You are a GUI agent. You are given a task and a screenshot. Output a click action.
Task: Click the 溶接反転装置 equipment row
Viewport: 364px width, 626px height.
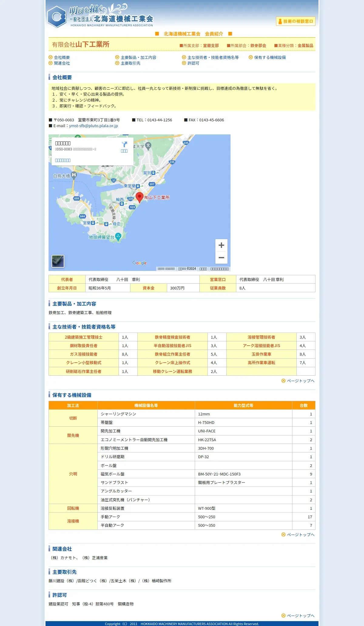coord(206,508)
